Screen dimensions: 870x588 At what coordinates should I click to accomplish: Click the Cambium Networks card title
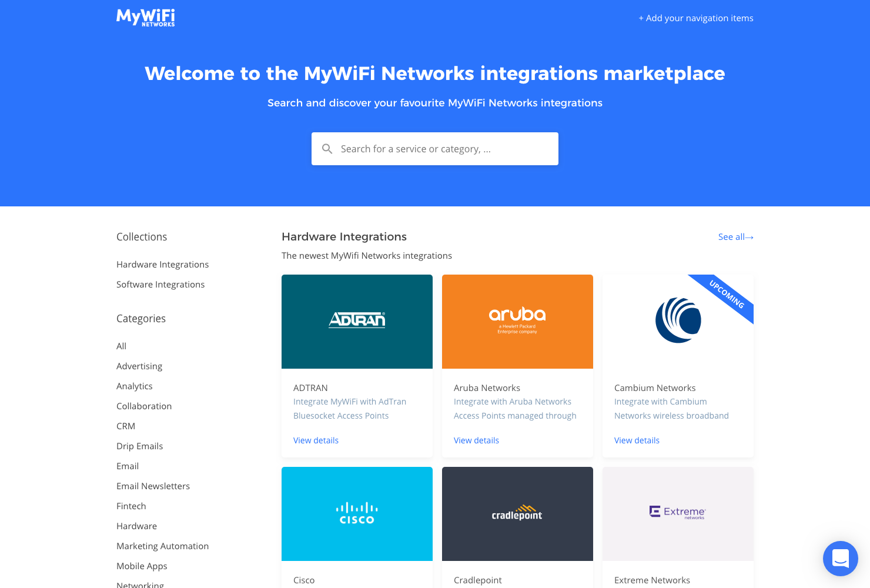pos(655,388)
